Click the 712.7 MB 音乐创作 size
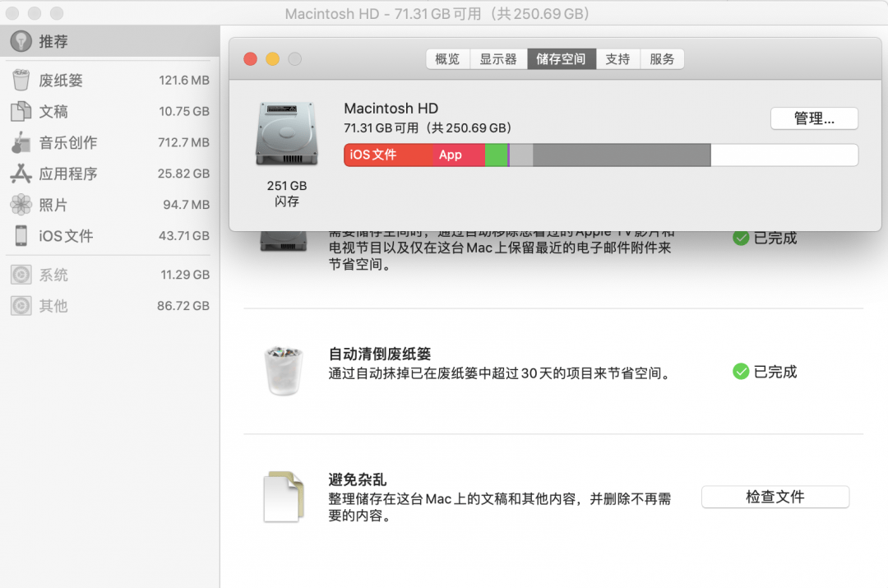 (x=183, y=142)
